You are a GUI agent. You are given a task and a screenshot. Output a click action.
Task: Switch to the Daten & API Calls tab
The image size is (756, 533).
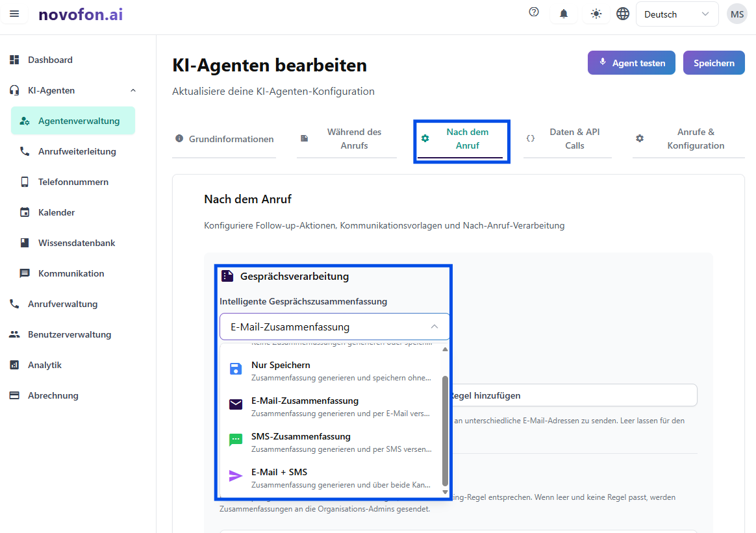pyautogui.click(x=568, y=138)
